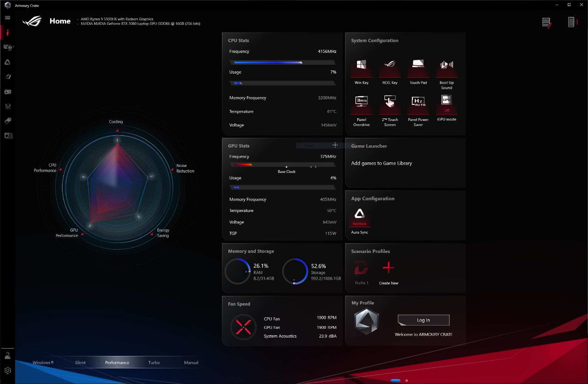Click the CPU Fan 1900 RPM value
This screenshot has width=588, height=384.
(x=327, y=318)
